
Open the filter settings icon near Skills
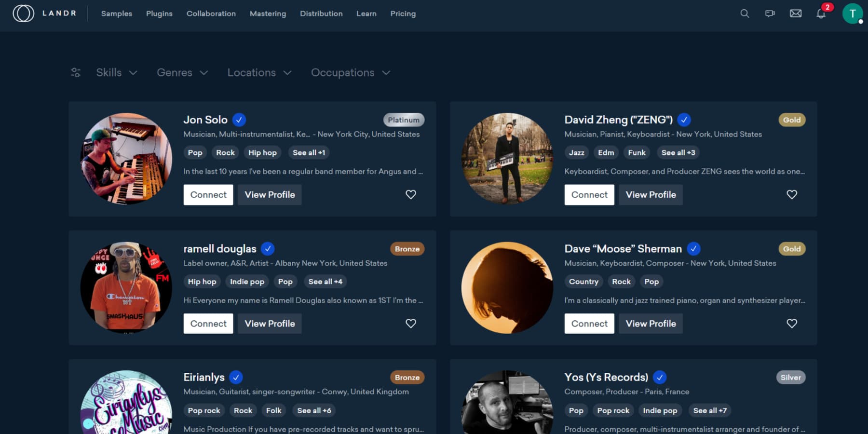point(75,72)
